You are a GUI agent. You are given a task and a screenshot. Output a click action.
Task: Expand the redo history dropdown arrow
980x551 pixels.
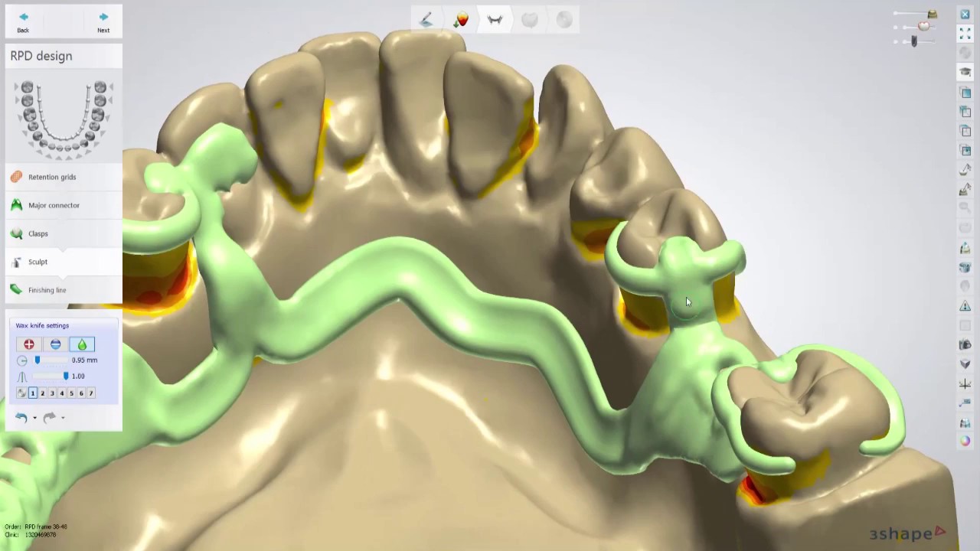click(x=63, y=418)
